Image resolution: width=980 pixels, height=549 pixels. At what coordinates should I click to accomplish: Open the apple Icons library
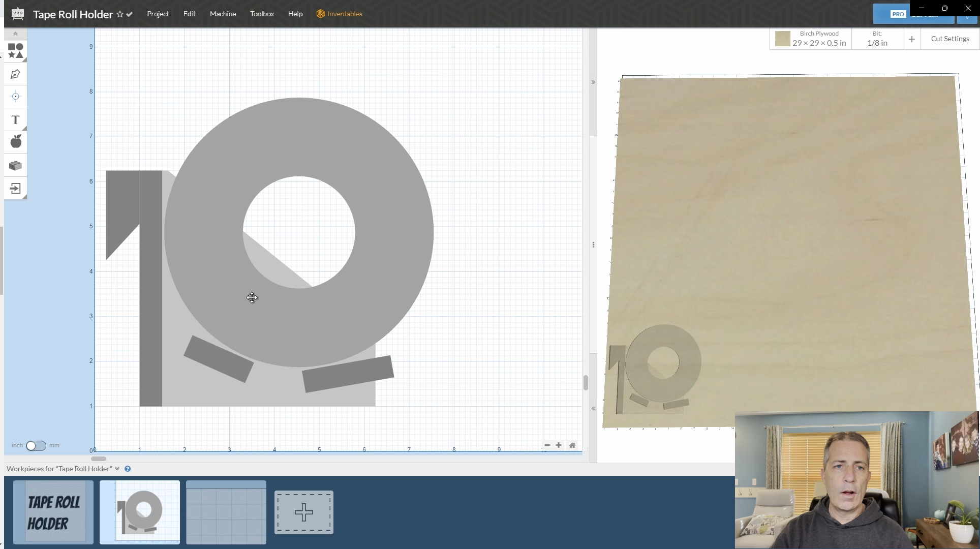click(16, 142)
